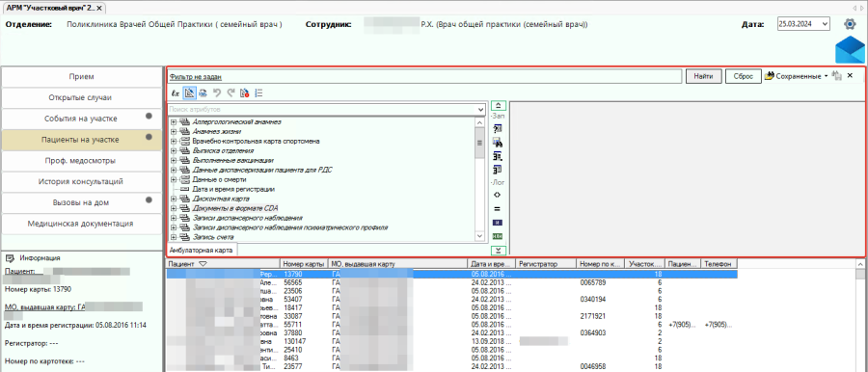Open the 'События на участке' section
This screenshot has width=868, height=372.
point(82,119)
